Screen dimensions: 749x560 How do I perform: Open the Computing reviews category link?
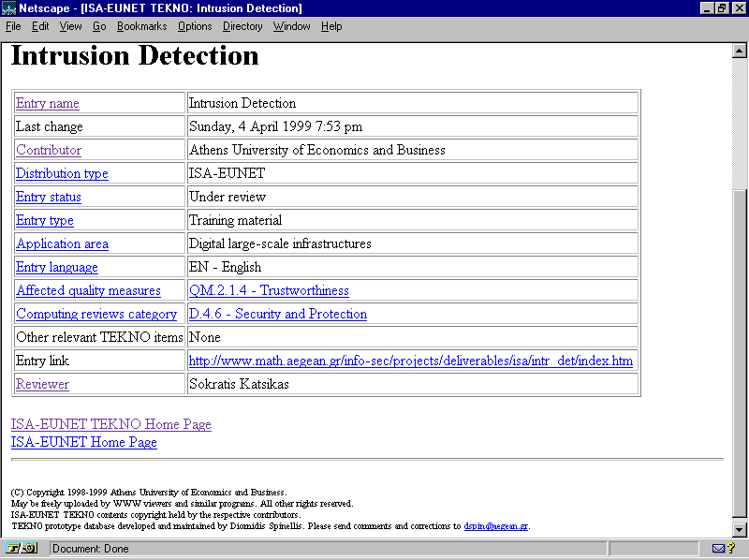[96, 314]
